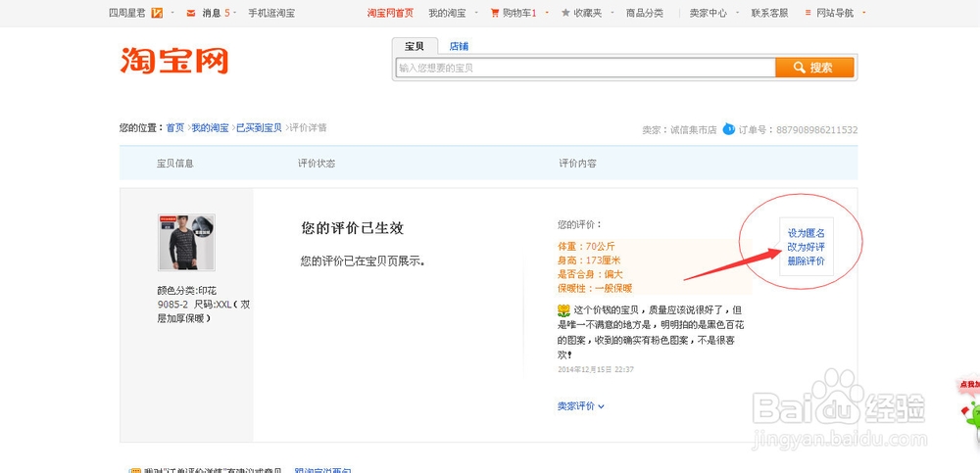Open 商品分类 in top menu
Viewport: 980px width, 473px height.
pyautogui.click(x=645, y=13)
